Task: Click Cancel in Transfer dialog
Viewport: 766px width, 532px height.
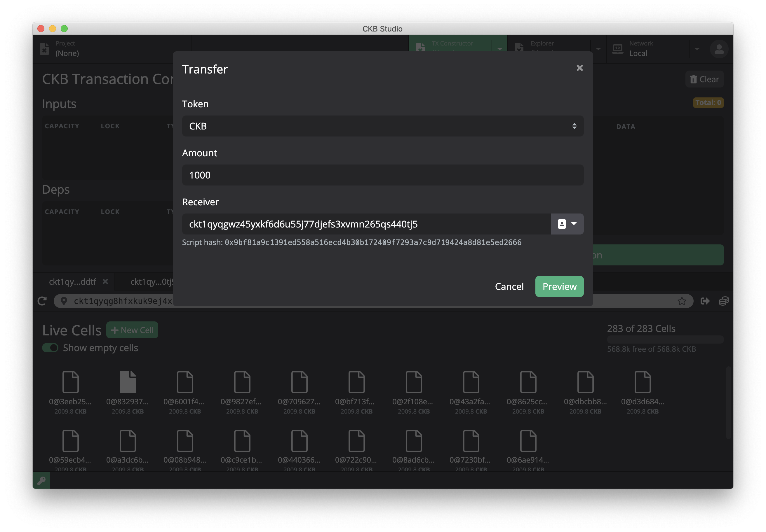Action: point(509,286)
